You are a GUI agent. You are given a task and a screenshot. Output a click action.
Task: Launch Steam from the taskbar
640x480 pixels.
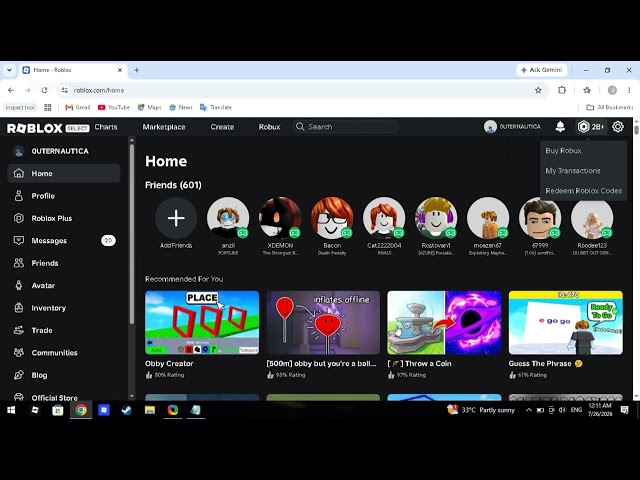tap(127, 410)
